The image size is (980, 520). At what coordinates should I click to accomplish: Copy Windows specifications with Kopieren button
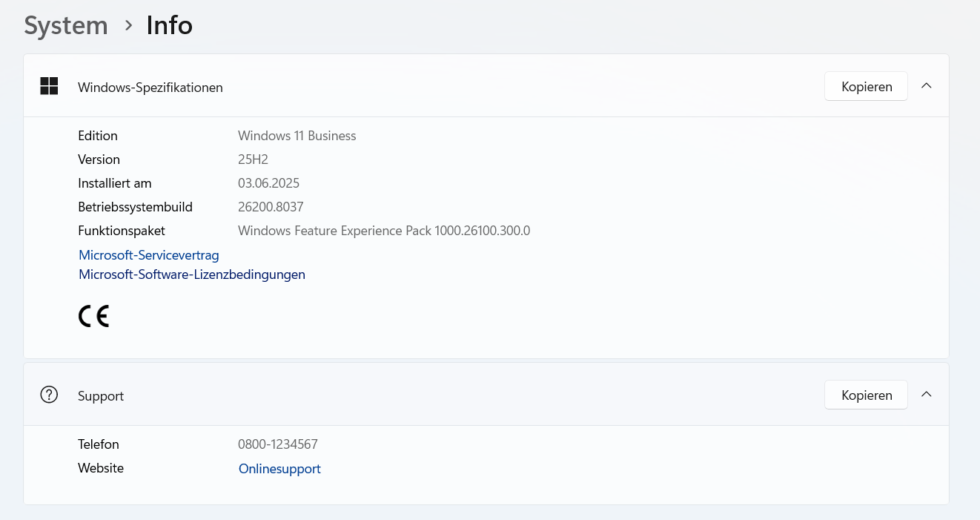coord(866,86)
